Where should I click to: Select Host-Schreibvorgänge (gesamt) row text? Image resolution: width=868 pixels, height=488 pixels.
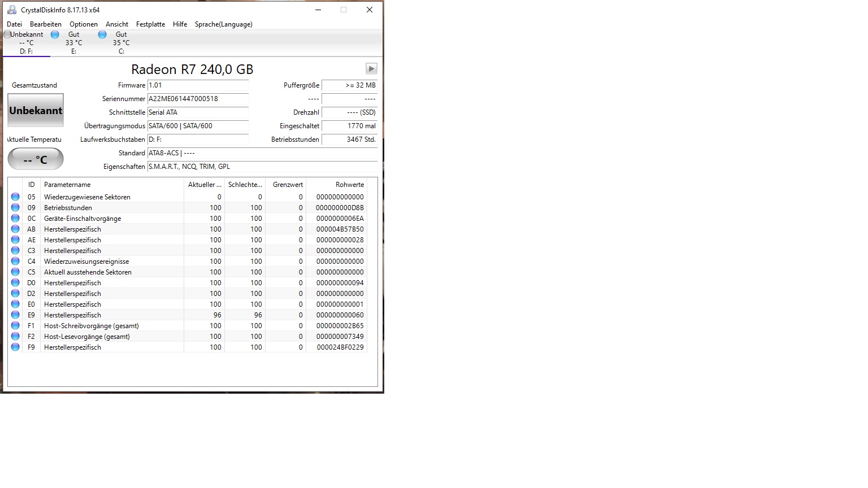[92, 326]
